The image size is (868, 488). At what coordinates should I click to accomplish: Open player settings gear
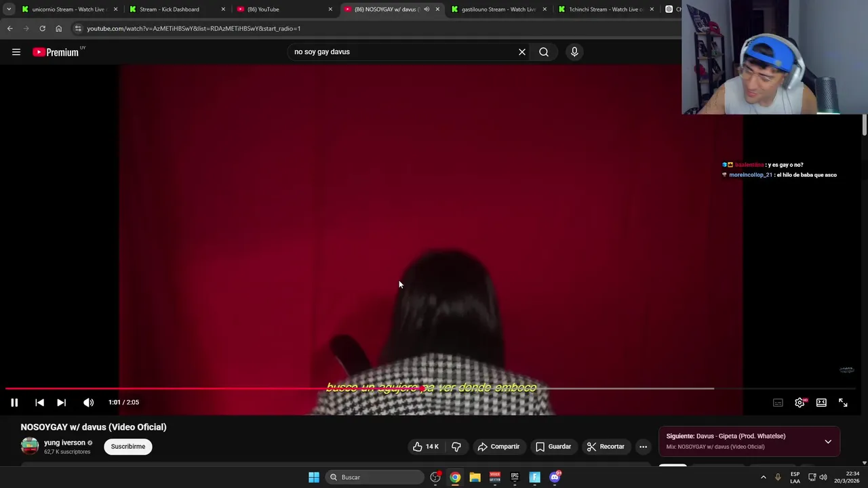tap(800, 403)
